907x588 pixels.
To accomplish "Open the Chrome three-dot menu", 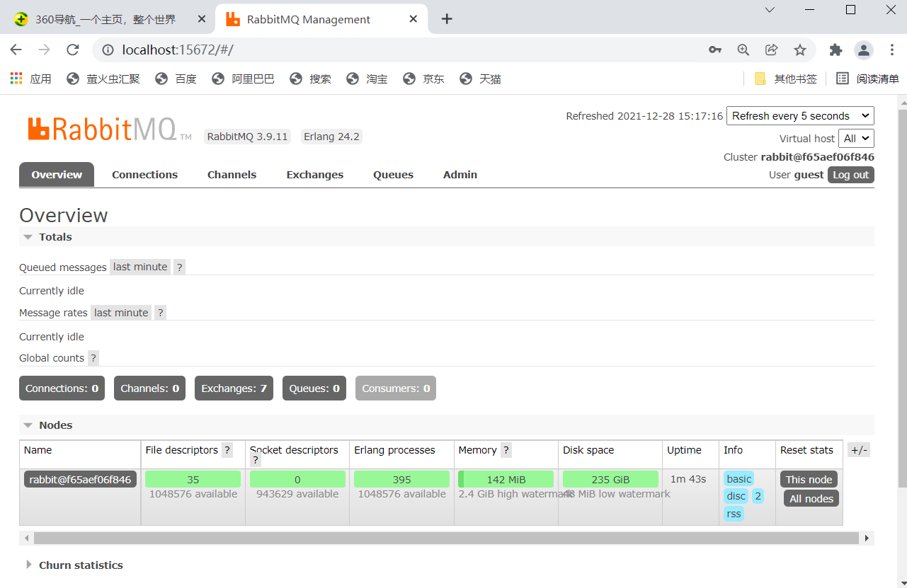I will tap(891, 50).
